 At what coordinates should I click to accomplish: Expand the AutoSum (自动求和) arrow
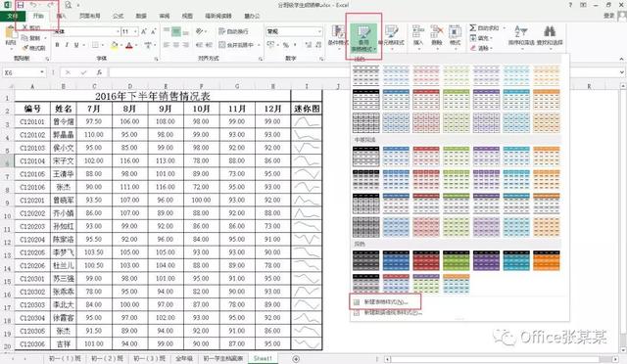(505, 28)
